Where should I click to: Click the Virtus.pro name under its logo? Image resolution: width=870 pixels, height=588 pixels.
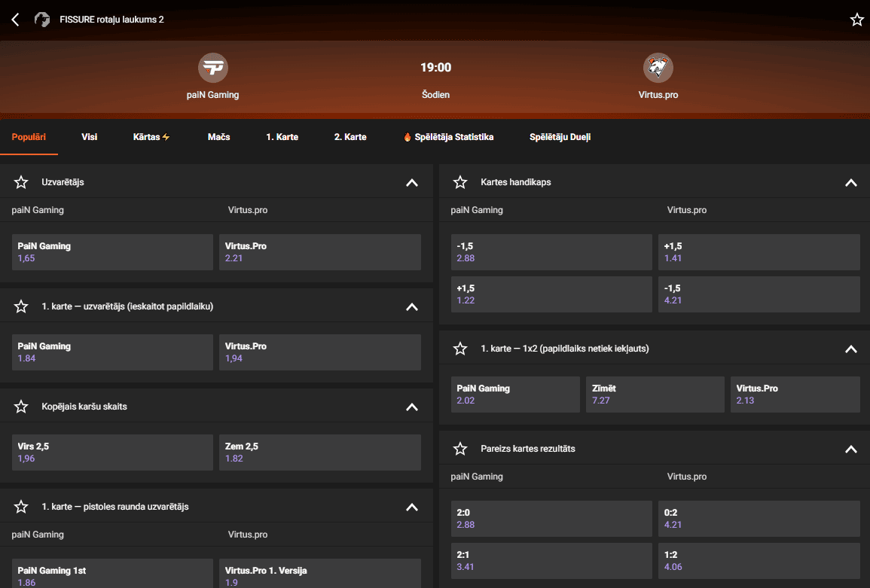[x=658, y=95]
